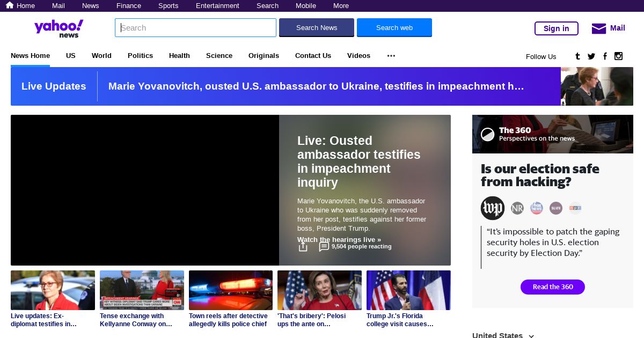Image resolution: width=644 pixels, height=338 pixels.
Task: Open Kellyanne Conway CNN exchange thumbnail
Action: point(142,290)
